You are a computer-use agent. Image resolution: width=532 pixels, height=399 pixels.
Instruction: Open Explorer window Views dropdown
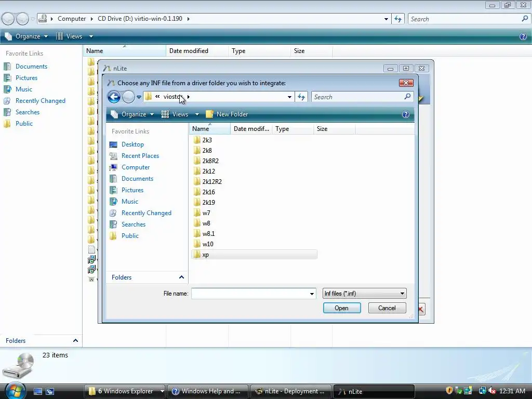(x=91, y=36)
